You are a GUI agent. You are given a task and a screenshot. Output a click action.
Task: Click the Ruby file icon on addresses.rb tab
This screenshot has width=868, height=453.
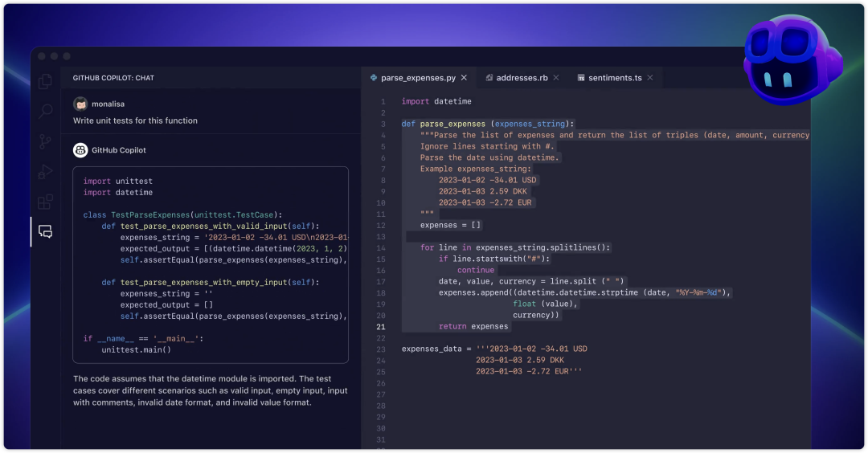pyautogui.click(x=489, y=78)
